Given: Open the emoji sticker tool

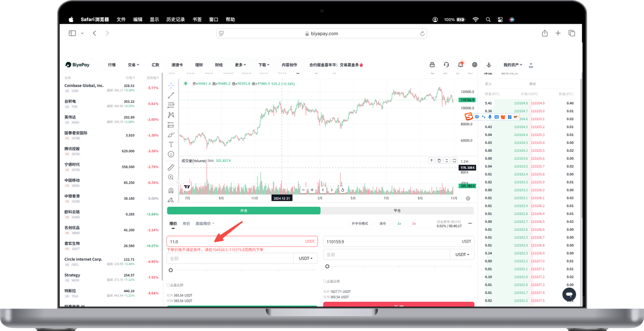Looking at the screenshot, I should (x=171, y=154).
